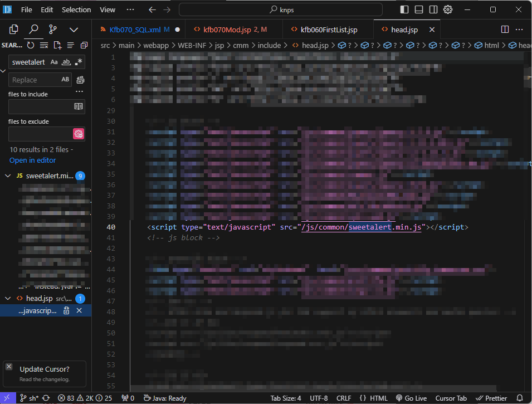Close the head.jsp tab
Viewport: 532px width, 404px height.
(x=432, y=30)
